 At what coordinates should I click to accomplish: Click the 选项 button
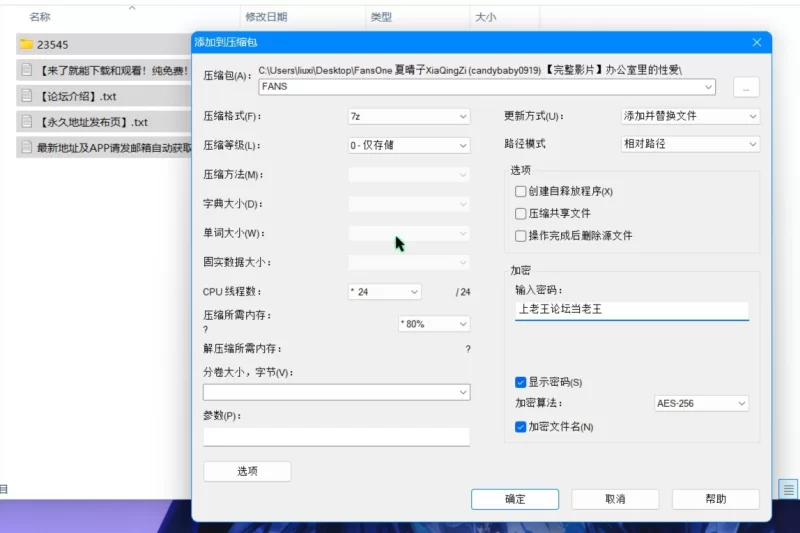click(247, 471)
